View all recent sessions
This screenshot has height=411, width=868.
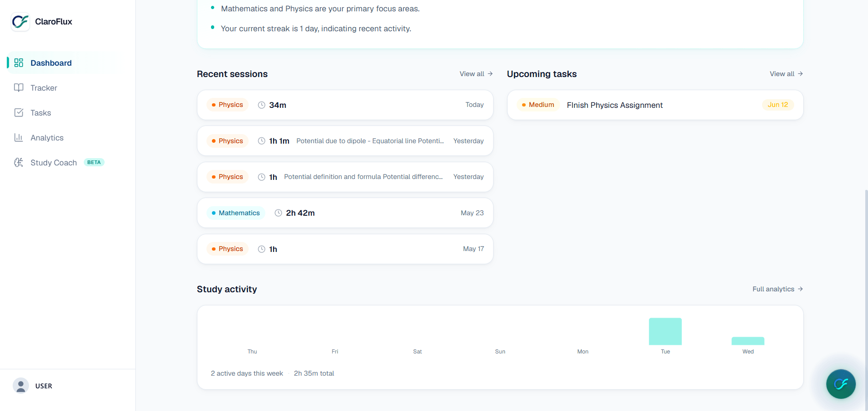pos(476,74)
